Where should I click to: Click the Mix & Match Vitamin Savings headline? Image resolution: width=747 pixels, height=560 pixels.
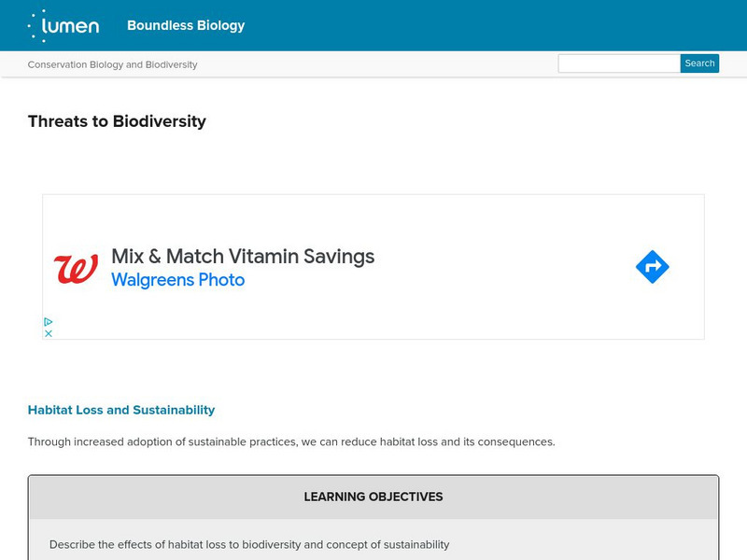243,256
